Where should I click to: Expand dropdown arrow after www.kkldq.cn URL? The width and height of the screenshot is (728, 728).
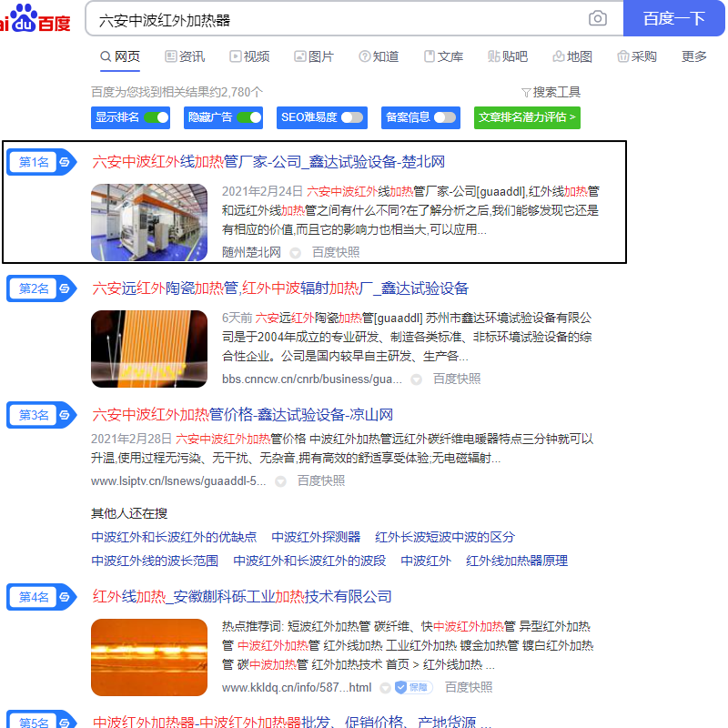(x=385, y=688)
